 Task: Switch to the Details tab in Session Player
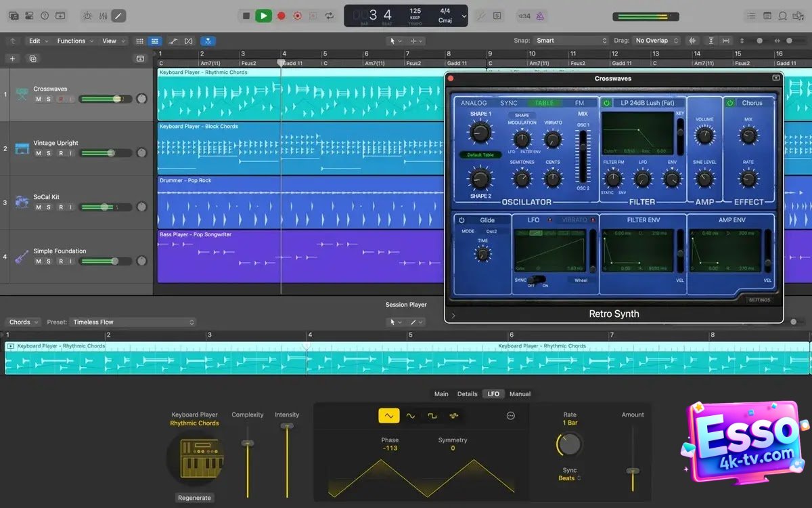tap(467, 394)
